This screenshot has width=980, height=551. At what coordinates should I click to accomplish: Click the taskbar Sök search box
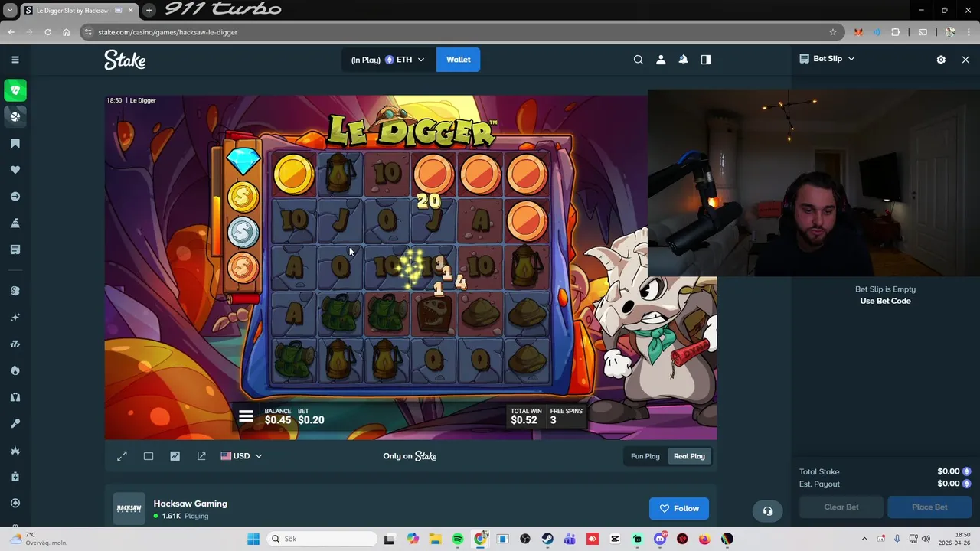click(322, 539)
